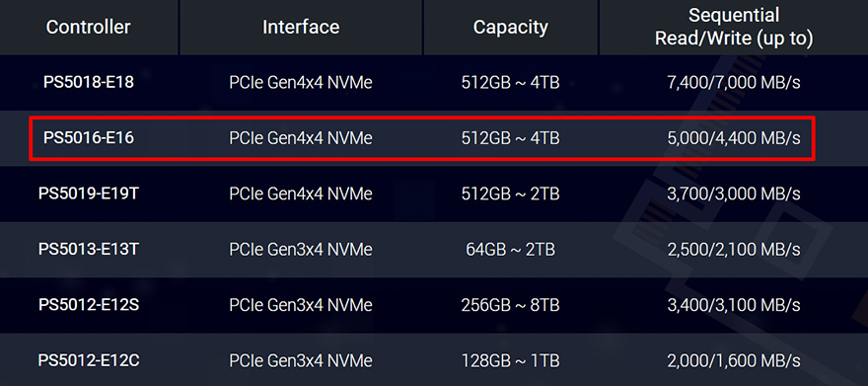Click the 256GB ~ 8TB capacity cell
The height and width of the screenshot is (386, 868).
point(510,305)
